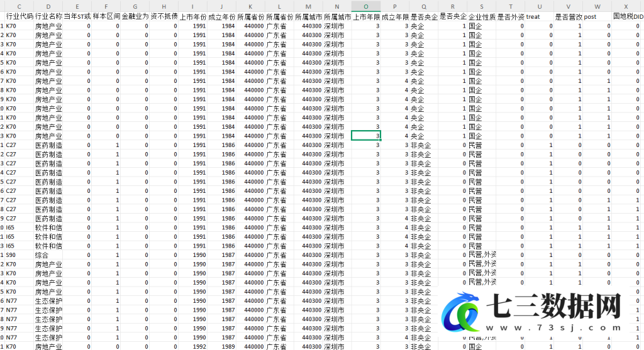The width and height of the screenshot is (644, 350).
Task: Click the 上市年份 header cell
Action: pyautogui.click(x=192, y=17)
